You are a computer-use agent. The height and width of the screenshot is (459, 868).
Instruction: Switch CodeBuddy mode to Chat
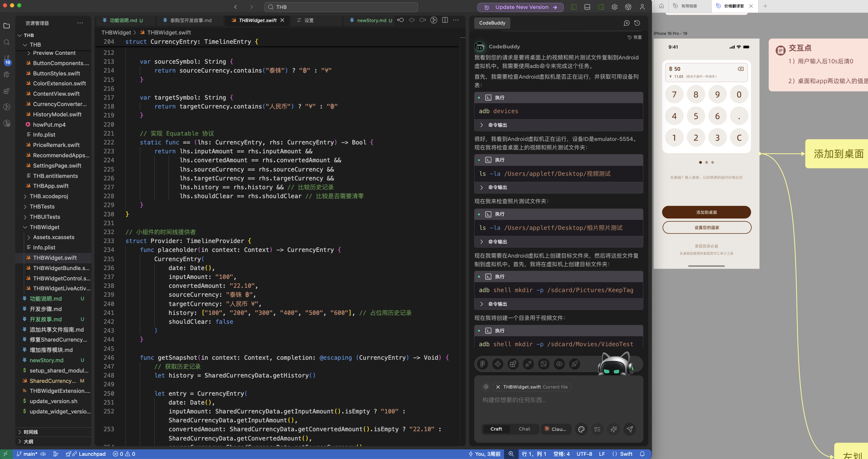(x=524, y=429)
